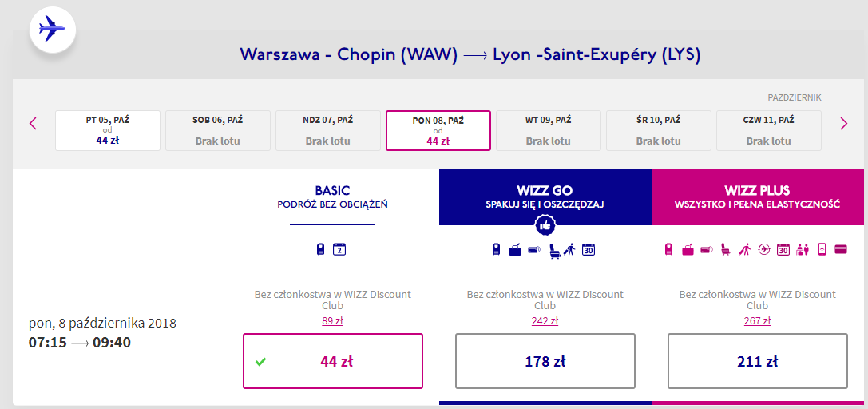Select the BASIC 44 zł fare

pos(333,361)
